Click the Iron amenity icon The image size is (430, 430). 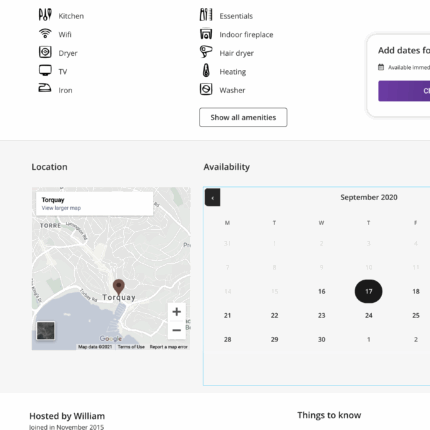45,88
